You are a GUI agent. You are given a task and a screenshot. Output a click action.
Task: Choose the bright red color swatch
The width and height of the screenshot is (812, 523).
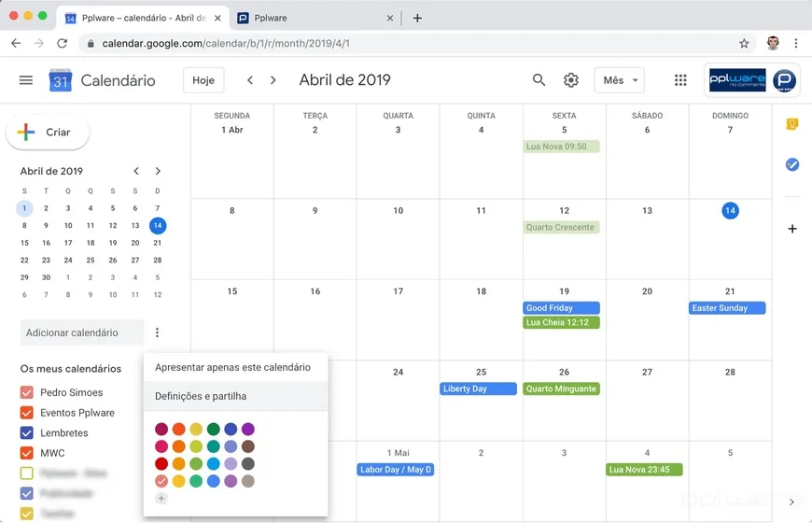pos(161,463)
